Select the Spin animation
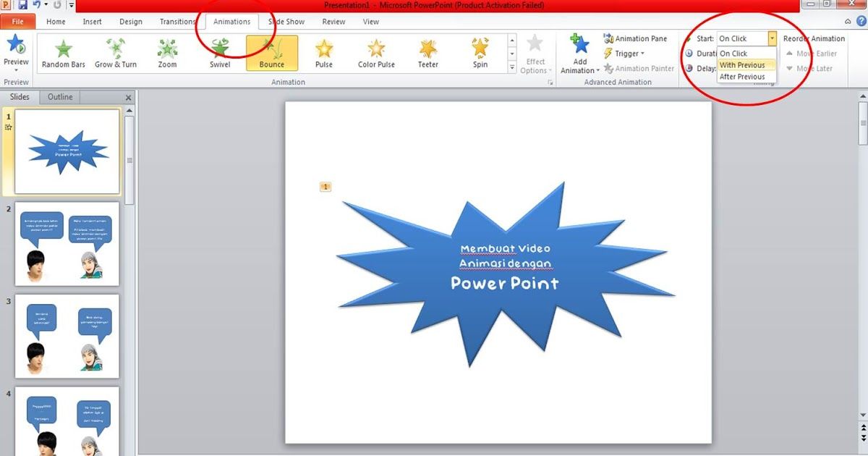 [480, 53]
